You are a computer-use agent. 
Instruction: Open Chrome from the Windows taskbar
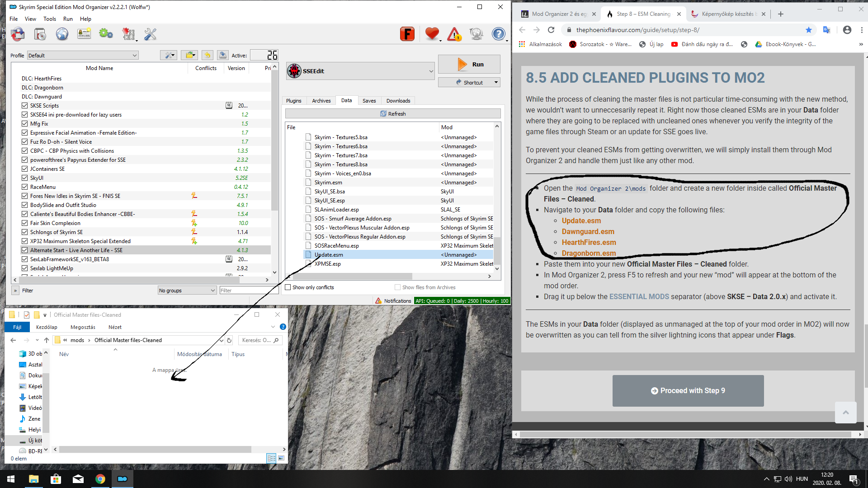click(100, 479)
